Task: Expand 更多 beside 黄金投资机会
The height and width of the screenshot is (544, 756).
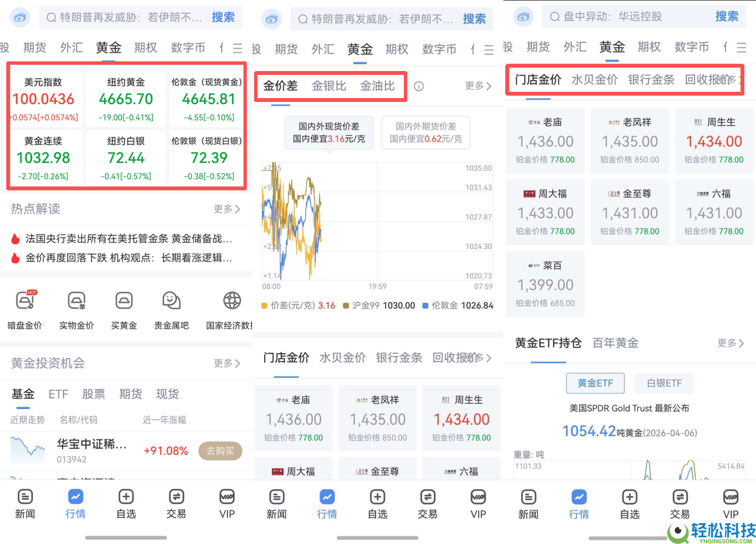Action: pos(228,363)
